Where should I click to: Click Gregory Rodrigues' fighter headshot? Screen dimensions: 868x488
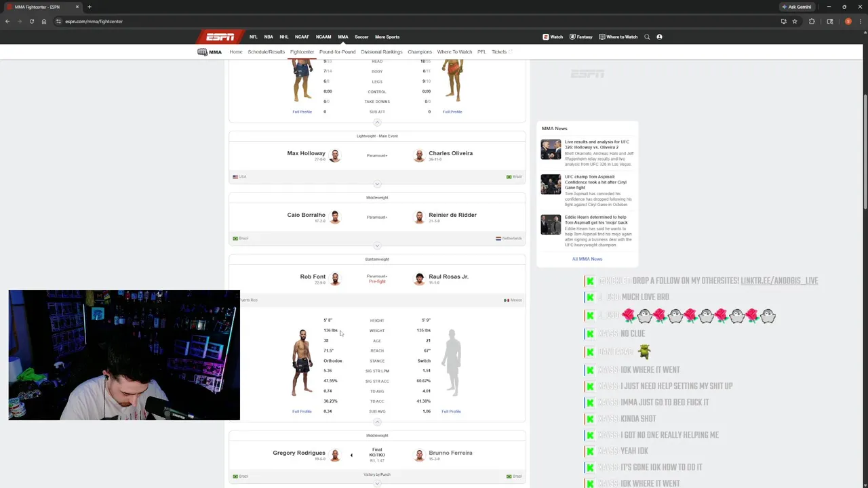(335, 455)
